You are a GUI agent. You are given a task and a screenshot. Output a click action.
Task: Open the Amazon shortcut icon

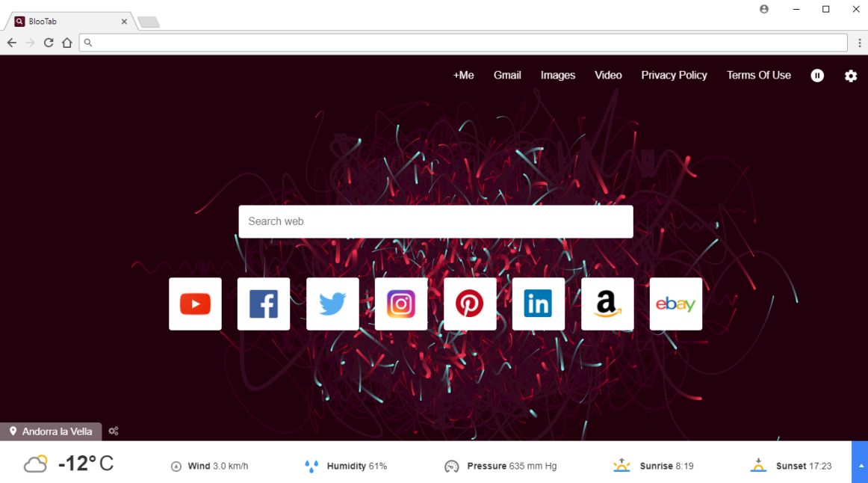click(x=607, y=304)
